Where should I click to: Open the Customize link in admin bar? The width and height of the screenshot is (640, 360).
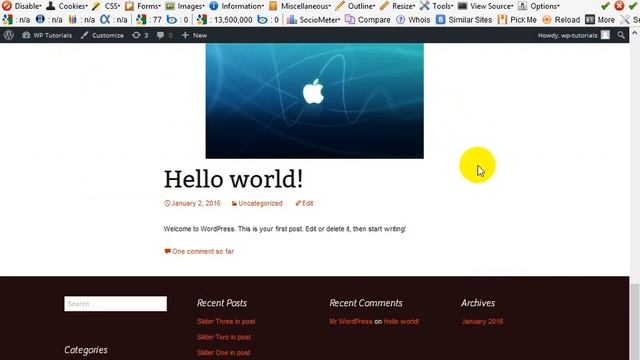click(x=102, y=36)
